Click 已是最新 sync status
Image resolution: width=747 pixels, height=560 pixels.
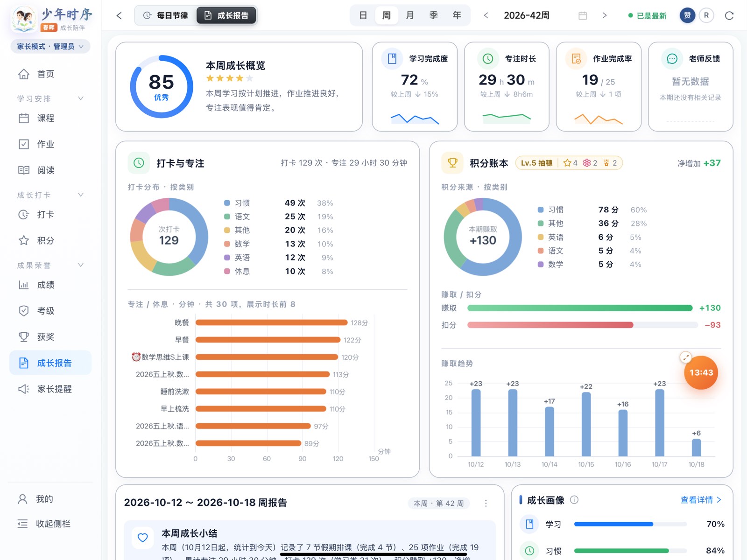coord(647,15)
